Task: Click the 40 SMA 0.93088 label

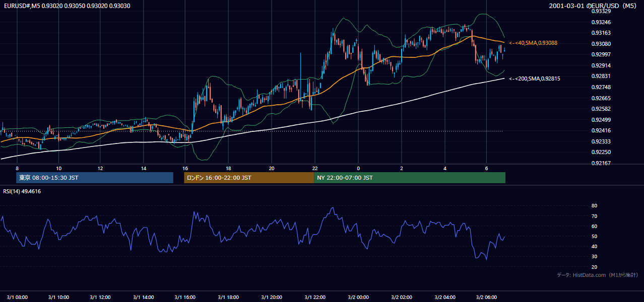Action: pyautogui.click(x=533, y=43)
